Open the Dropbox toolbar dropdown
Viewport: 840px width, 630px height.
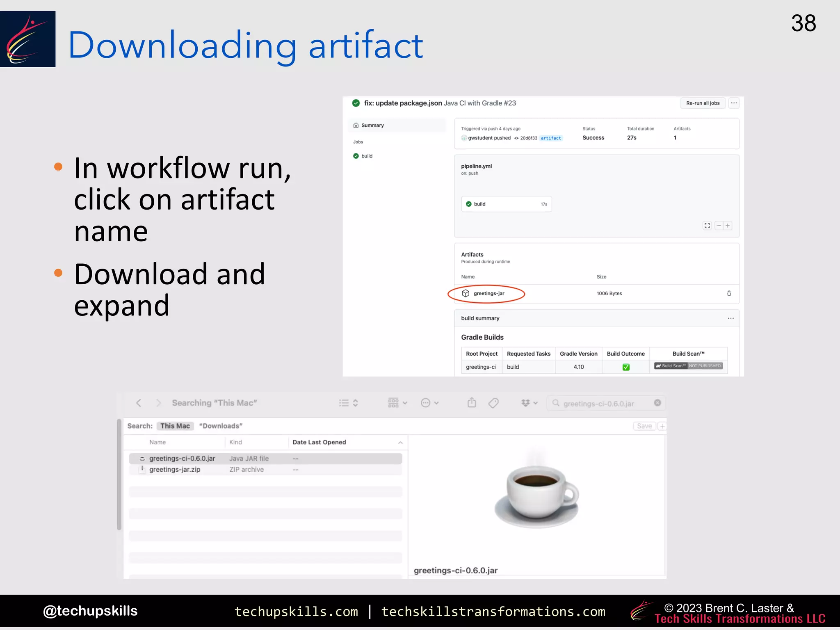pyautogui.click(x=529, y=403)
